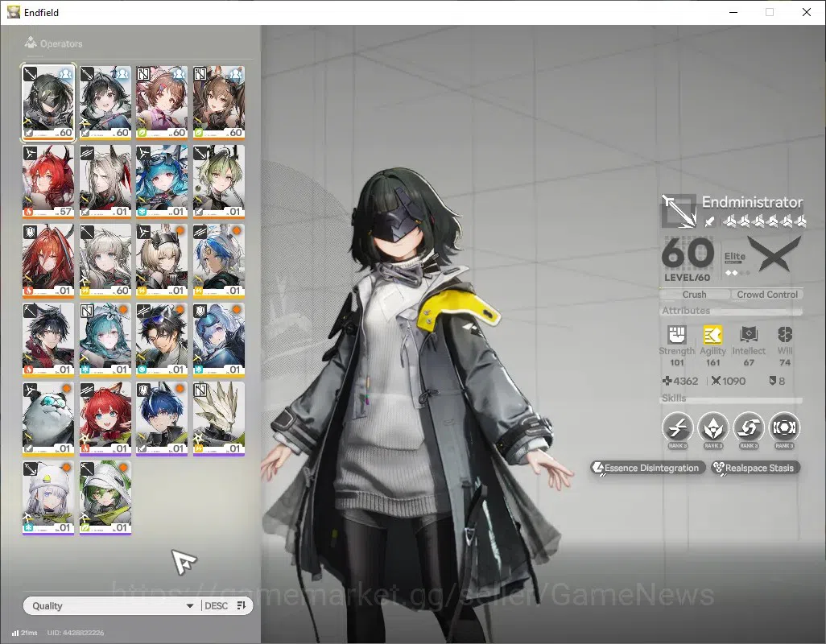Select the masked Endministrator operator card
Image resolution: width=826 pixels, height=644 pixels.
pos(48,103)
